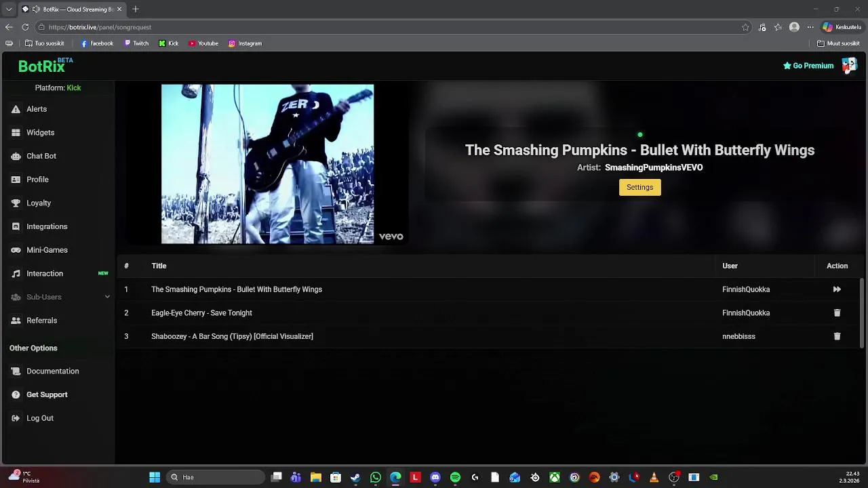Select the Shaboozey - A Bar Song title

[x=232, y=336]
